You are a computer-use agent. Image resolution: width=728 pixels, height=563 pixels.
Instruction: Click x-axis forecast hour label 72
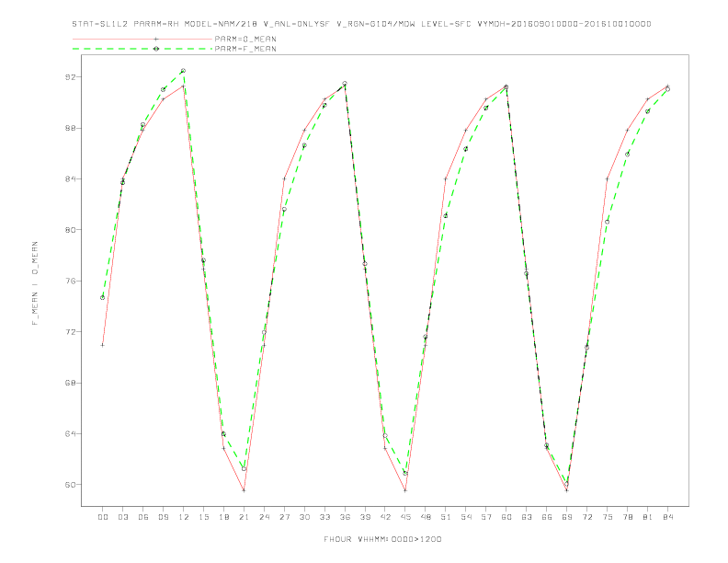point(587,517)
